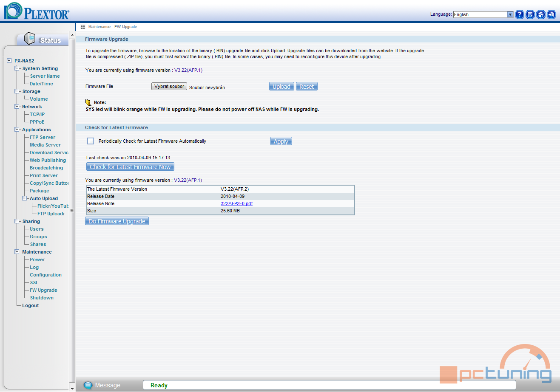Open Users under Sharing
The width and height of the screenshot is (560, 392).
[x=37, y=229]
